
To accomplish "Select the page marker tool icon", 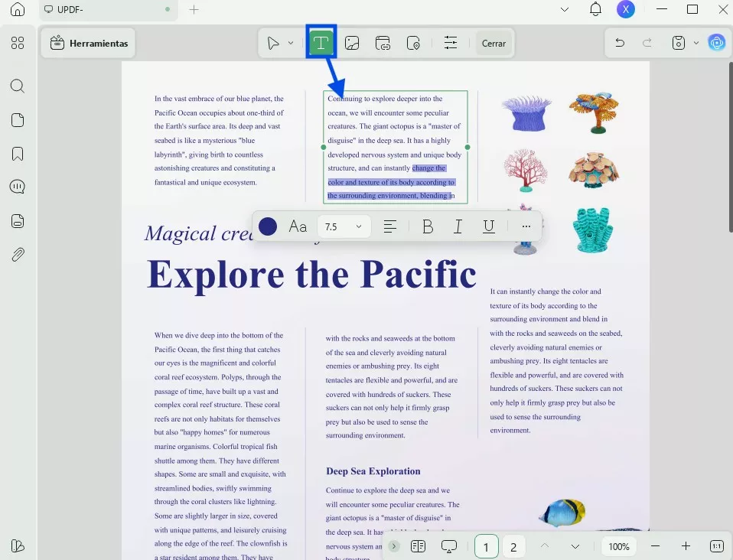I will point(413,43).
